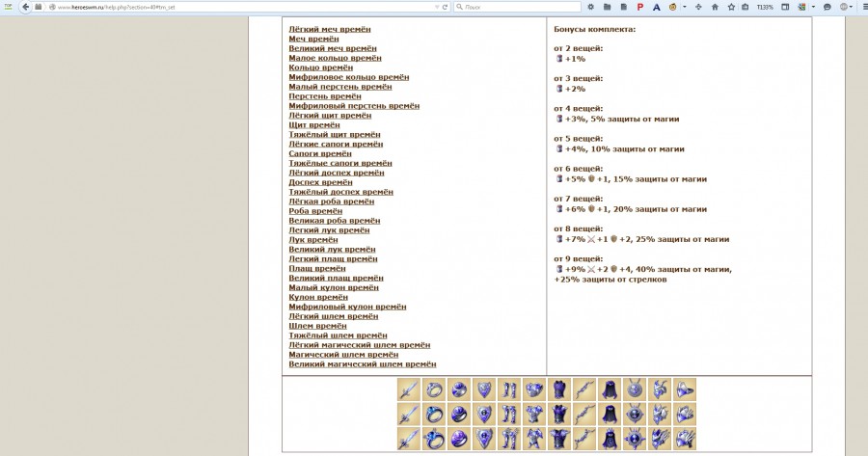
Task: Click the Бонусы комплекта heading text
Action: pyautogui.click(x=595, y=29)
